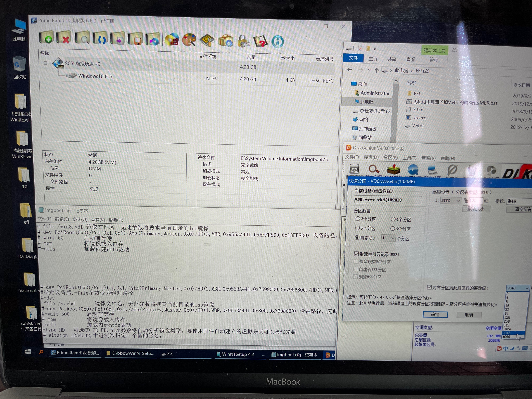
Task: Open DiskGenius 工具(T) menu
Action: (409, 158)
